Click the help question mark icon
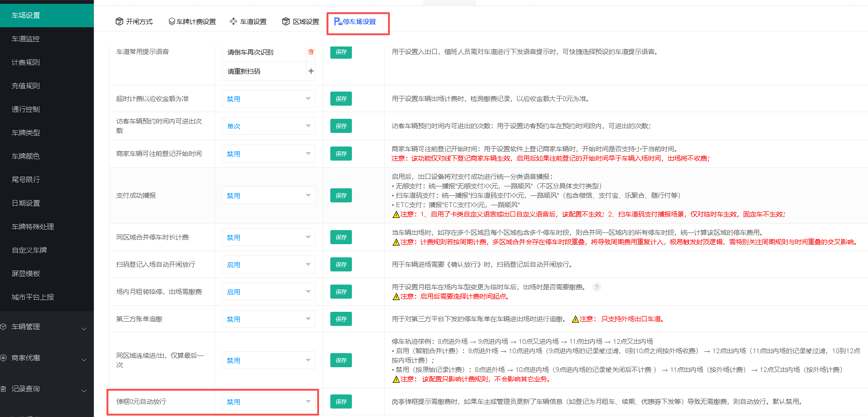868x417 pixels. point(596,287)
